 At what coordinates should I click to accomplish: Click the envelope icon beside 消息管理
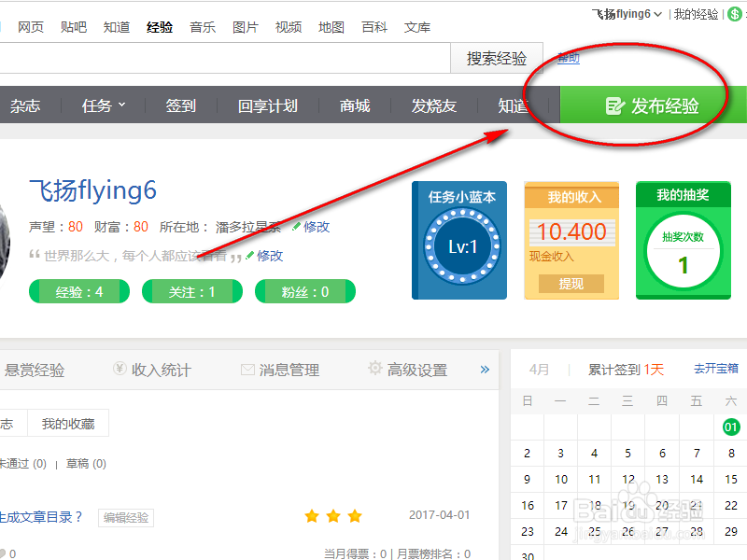pyautogui.click(x=247, y=370)
